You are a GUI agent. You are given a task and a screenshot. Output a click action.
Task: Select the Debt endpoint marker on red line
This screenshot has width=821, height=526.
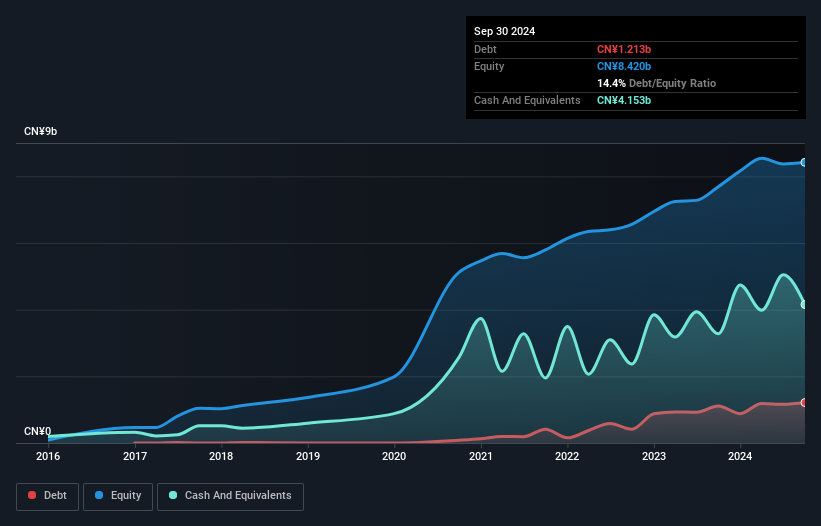pyautogui.click(x=804, y=402)
